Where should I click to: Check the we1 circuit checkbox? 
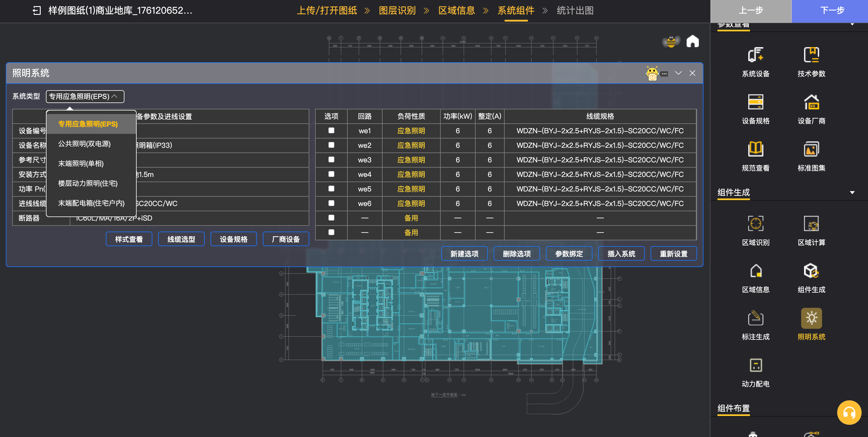[331, 131]
